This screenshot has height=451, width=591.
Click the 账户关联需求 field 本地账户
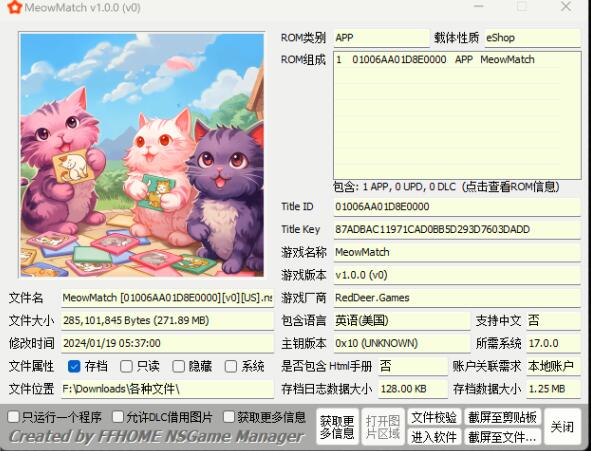pyautogui.click(x=553, y=366)
